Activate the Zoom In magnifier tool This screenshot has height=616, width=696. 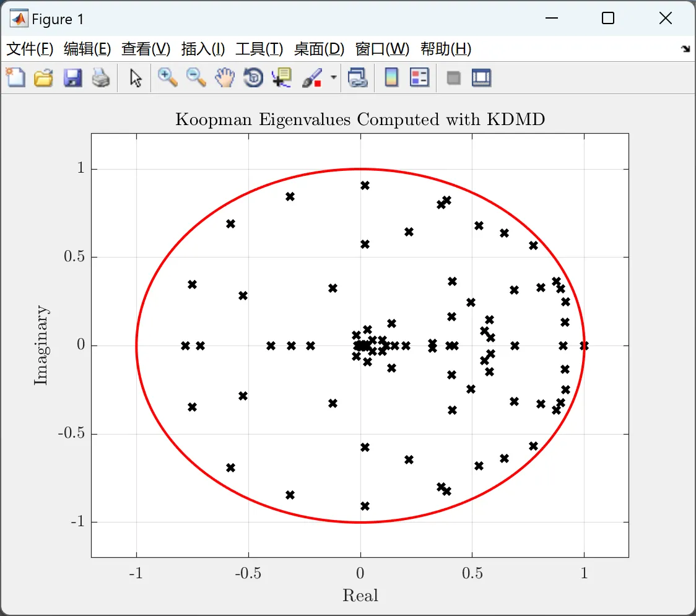pos(167,77)
